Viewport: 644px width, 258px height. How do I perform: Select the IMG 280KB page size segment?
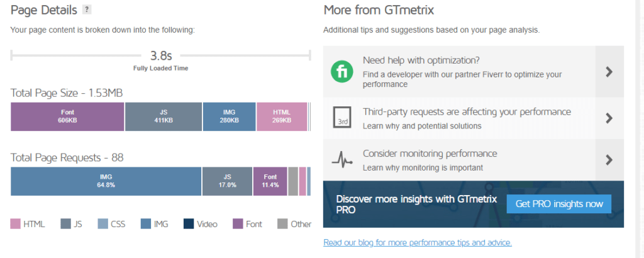click(229, 116)
